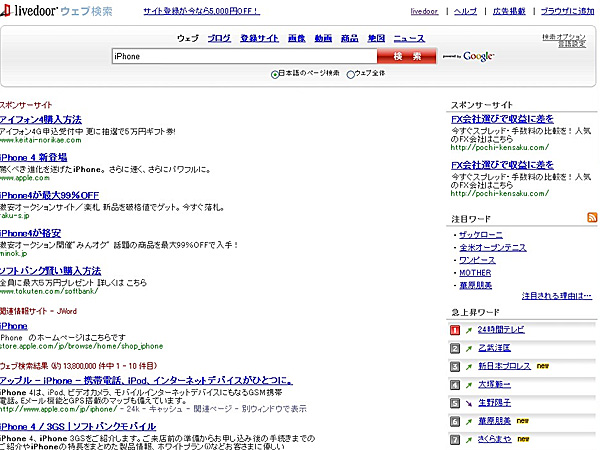Open 広告掲載 link
Viewport: 600px width, 450px height.
point(509,11)
